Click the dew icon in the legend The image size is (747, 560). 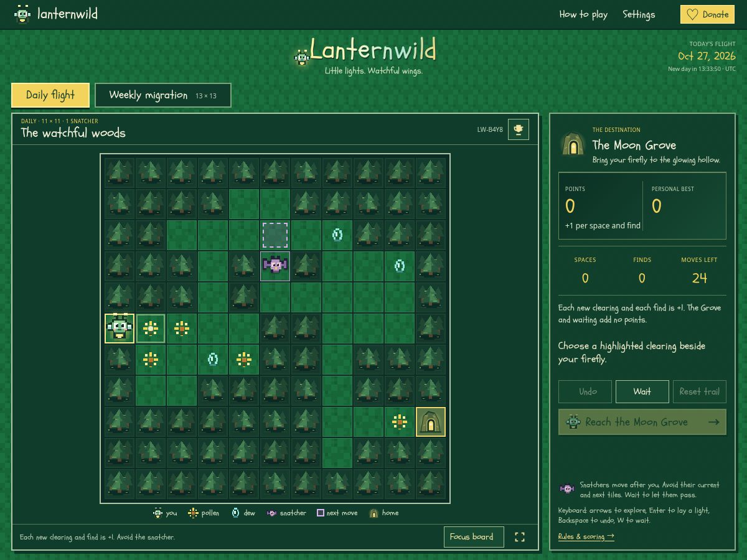point(235,513)
